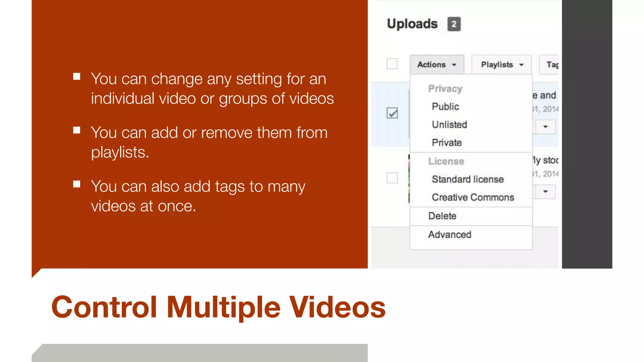Choose Private privacy option
This screenshot has width=644, height=362.
[x=447, y=142]
